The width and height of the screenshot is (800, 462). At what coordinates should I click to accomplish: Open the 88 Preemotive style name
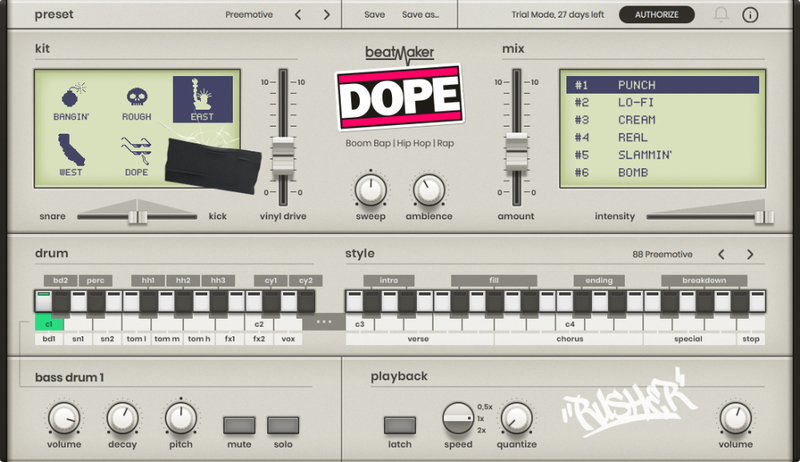(662, 254)
